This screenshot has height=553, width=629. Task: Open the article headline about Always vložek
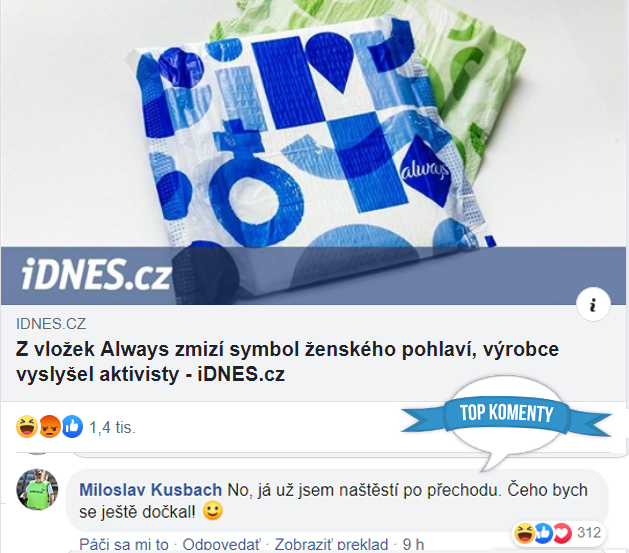tap(287, 362)
